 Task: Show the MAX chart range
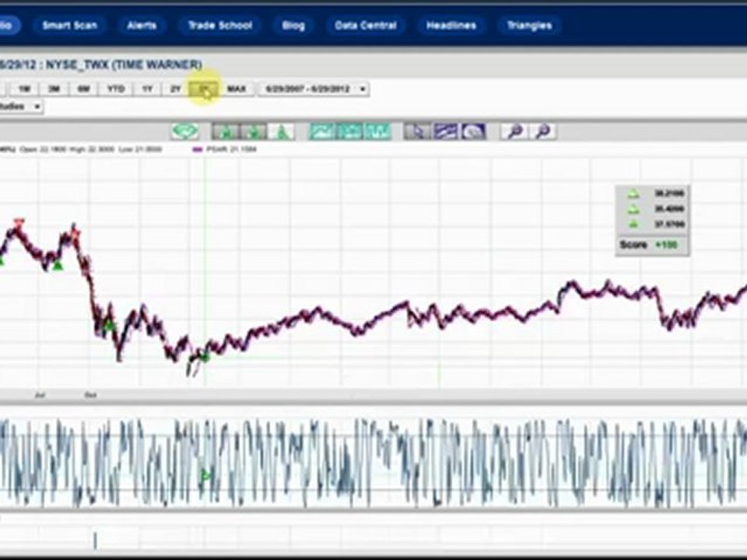[237, 89]
